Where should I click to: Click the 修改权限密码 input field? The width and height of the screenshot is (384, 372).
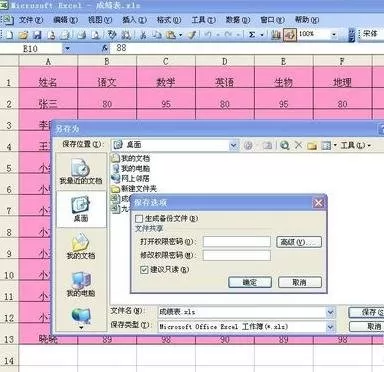(237, 256)
